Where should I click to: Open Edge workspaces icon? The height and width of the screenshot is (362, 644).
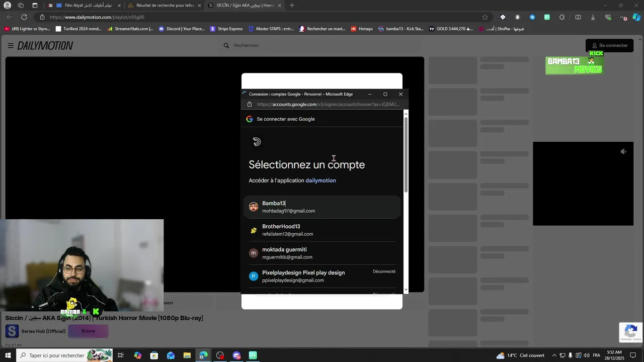click(x=21, y=5)
